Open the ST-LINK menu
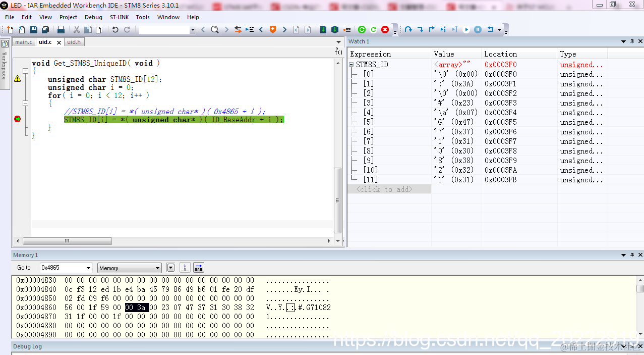The height and width of the screenshot is (355, 644). 120,17
